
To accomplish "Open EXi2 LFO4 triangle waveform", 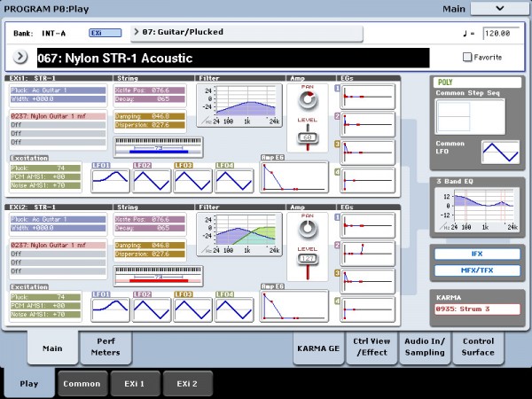I will [x=234, y=309].
